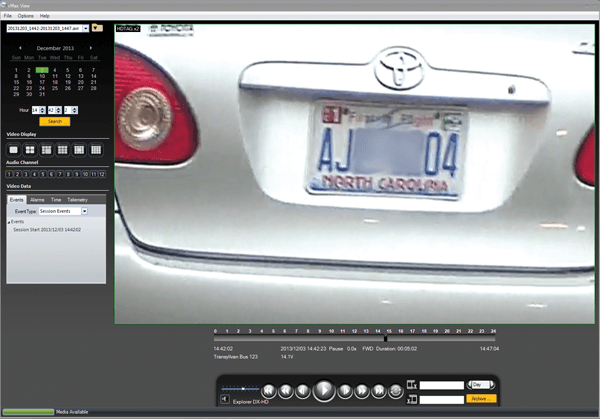The height and width of the screenshot is (419, 600).
Task: Select December 3 in the calendar
Action: tap(42, 70)
